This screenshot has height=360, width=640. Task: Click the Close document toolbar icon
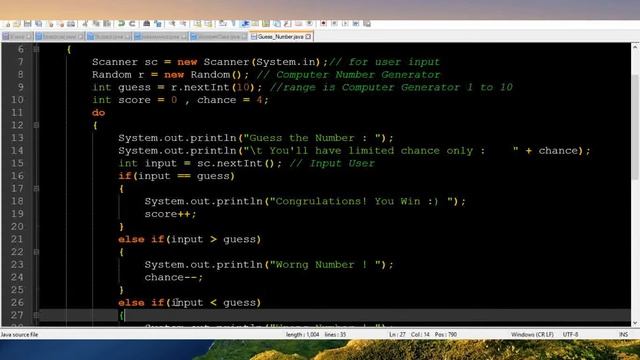click(x=51, y=24)
